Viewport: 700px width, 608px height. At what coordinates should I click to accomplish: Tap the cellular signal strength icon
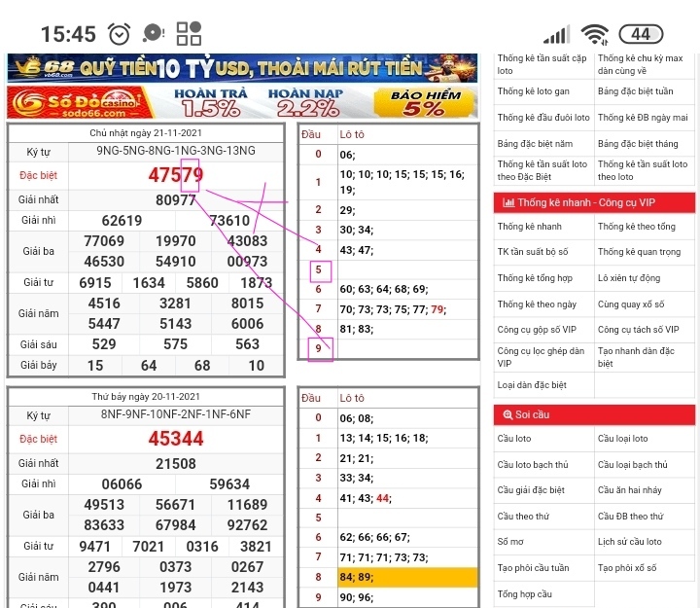click(556, 35)
